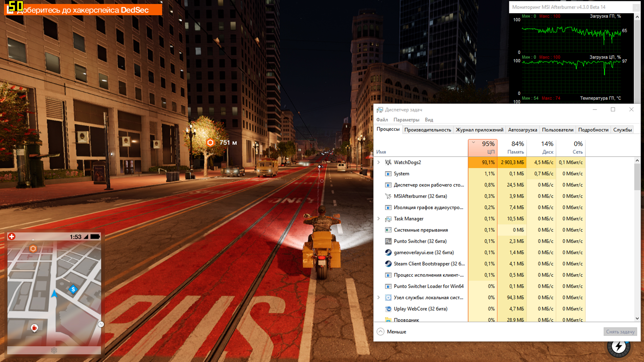The image size is (644, 362).
Task: Switch to the Производительность tab
Action: 427,130
